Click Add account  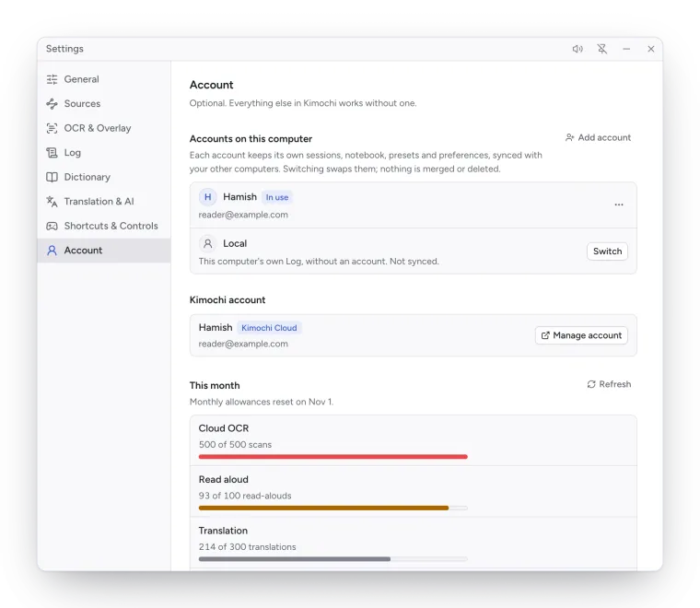pyautogui.click(x=598, y=137)
